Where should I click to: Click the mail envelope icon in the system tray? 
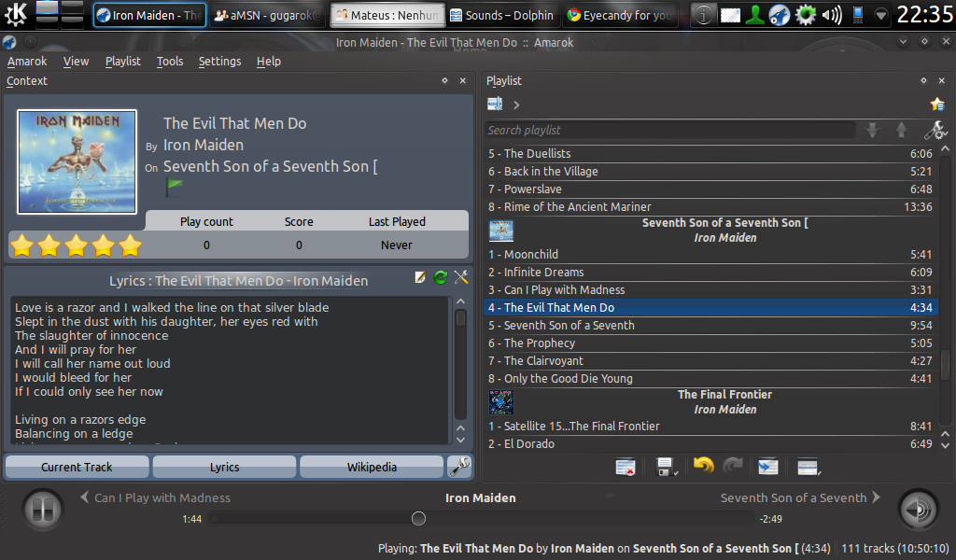(730, 15)
